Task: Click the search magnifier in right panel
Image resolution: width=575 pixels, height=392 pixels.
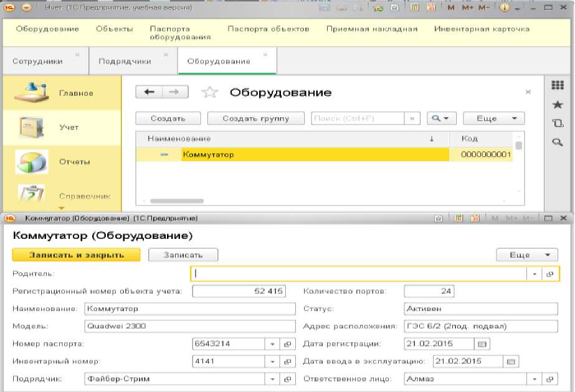Action: click(558, 142)
